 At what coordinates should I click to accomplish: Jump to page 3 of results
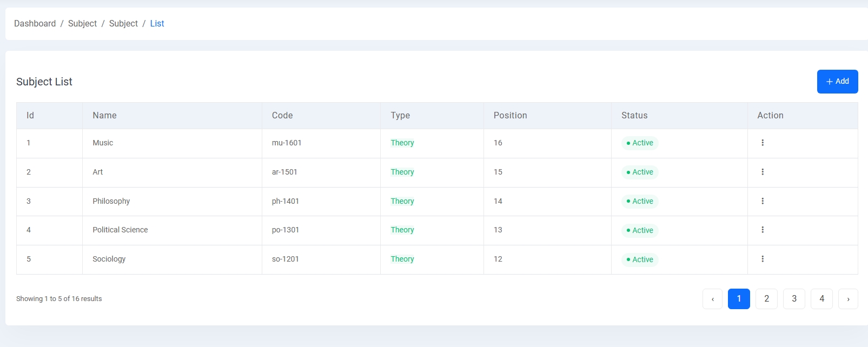point(794,299)
